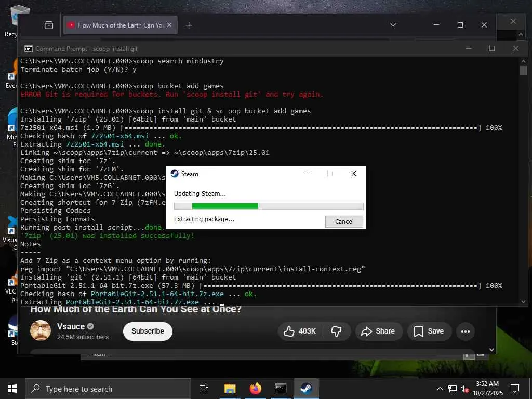Subscribe to the Vsauce channel
Viewport: 532px width, 399px height.
click(x=148, y=331)
